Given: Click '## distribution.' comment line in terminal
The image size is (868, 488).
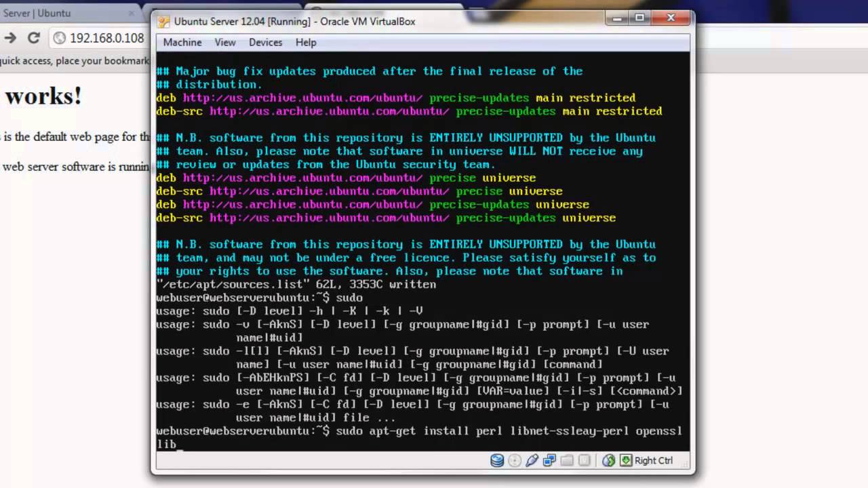Looking at the screenshot, I should coord(209,85).
